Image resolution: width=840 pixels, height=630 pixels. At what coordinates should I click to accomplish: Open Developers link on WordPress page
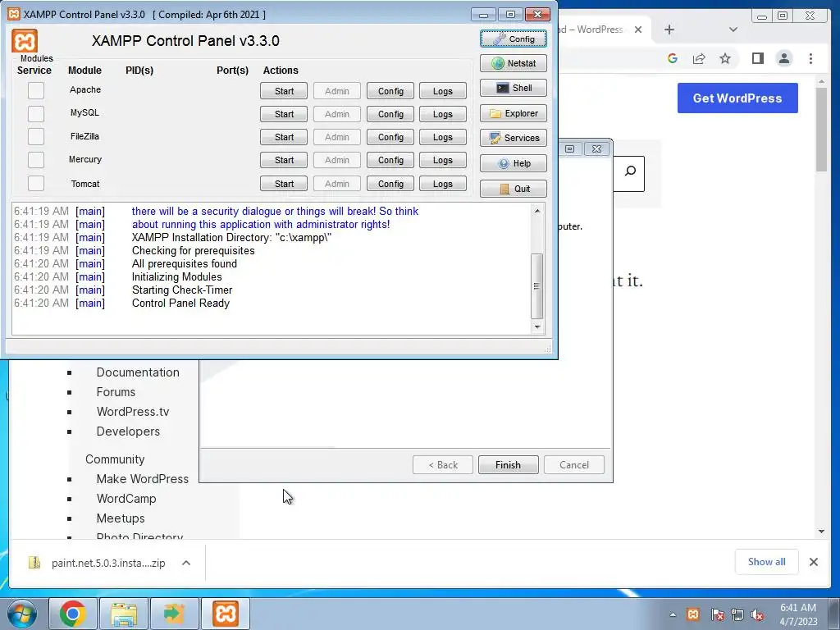128,431
